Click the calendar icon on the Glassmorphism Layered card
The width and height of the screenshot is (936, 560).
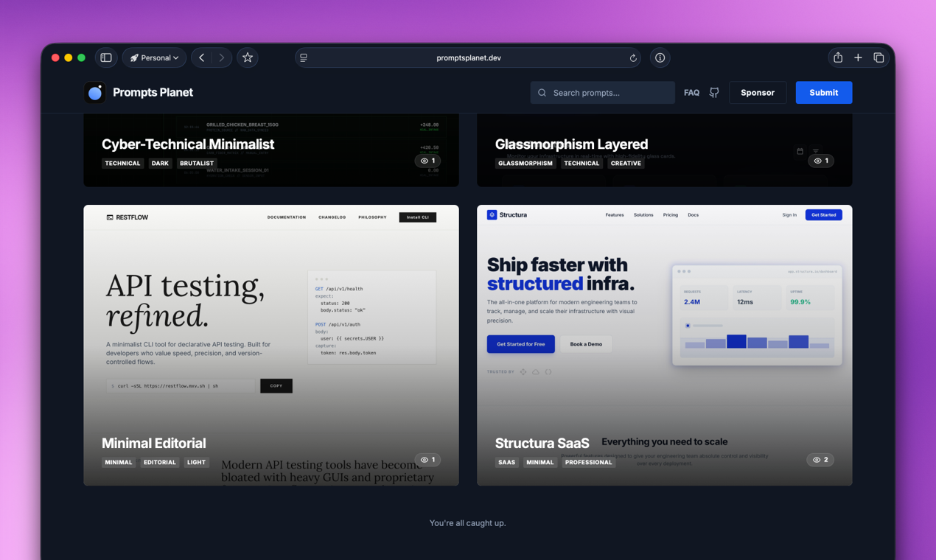click(800, 150)
